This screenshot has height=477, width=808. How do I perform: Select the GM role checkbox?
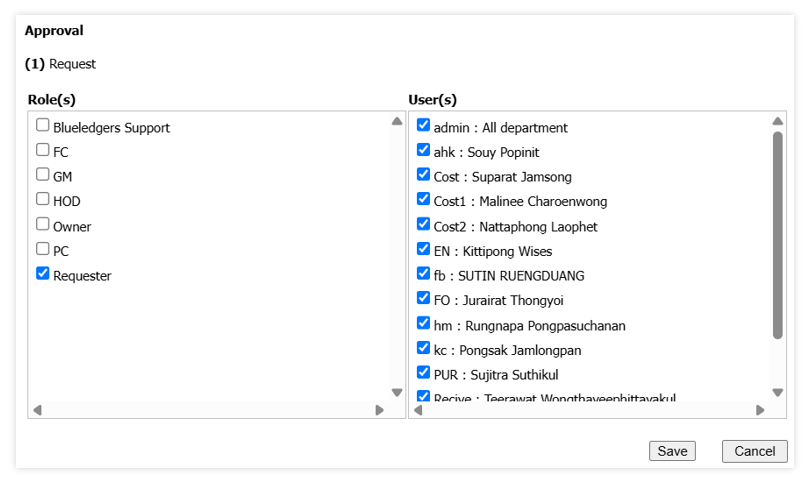pos(43,175)
